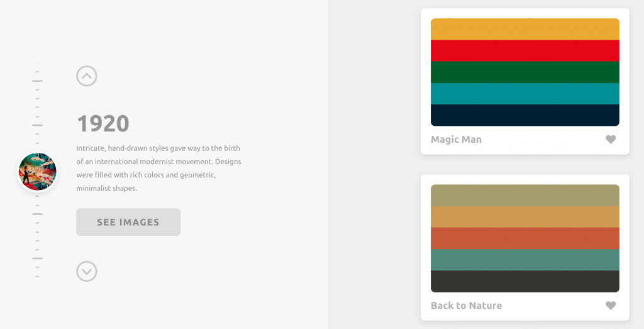Screen dimensions: 644x329
Task: Pick the yellow stripe in Magic Man
Action: [525, 29]
